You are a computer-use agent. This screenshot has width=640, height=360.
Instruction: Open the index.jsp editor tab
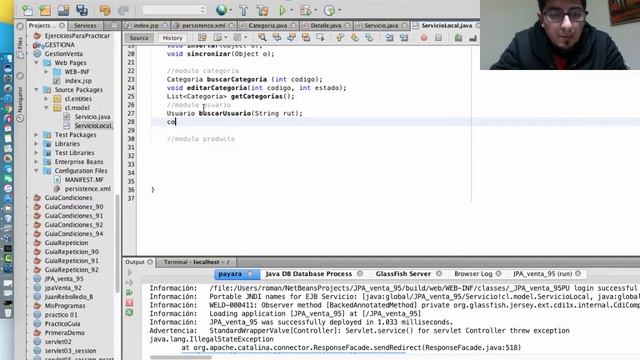pos(146,25)
